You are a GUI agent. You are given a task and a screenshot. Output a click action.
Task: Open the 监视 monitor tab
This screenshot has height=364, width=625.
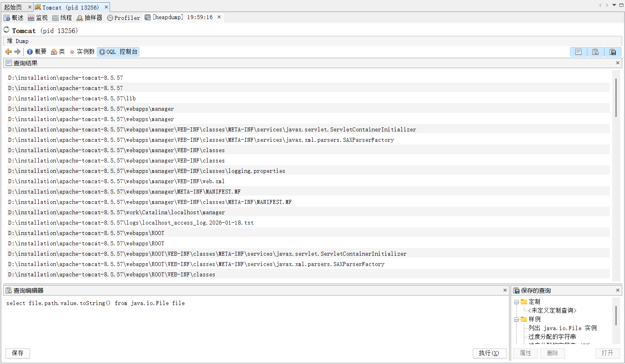pos(38,18)
